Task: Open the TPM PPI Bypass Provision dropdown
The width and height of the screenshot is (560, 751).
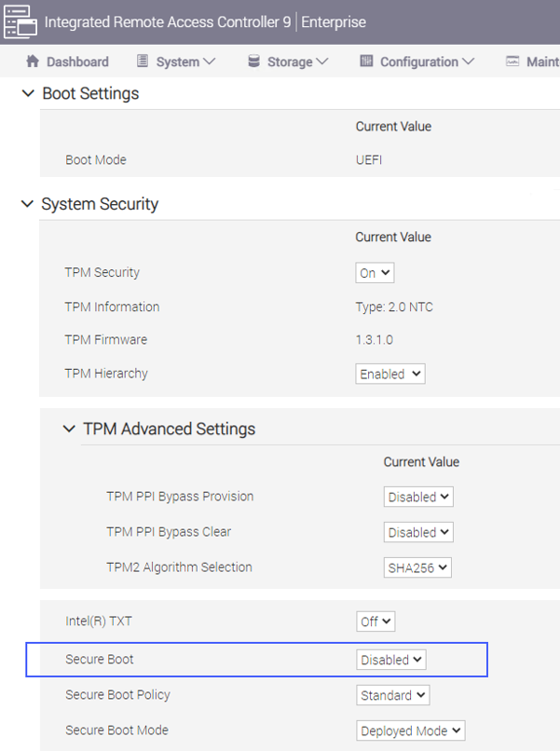Action: pyautogui.click(x=418, y=497)
